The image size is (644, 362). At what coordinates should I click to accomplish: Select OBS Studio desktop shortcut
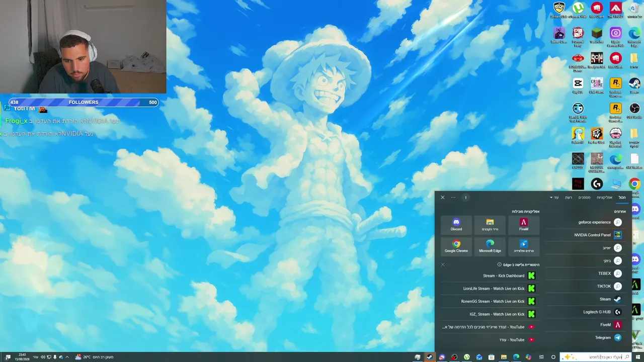coord(634,111)
